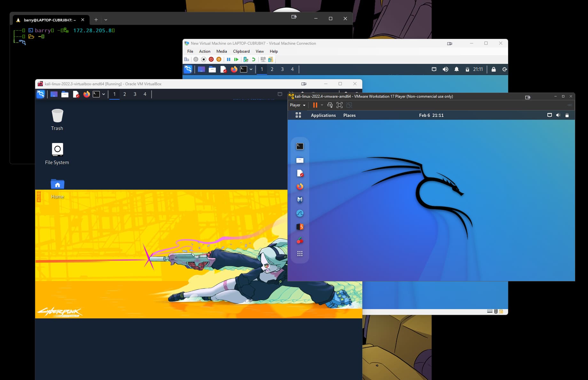Open Firefox in the VMware Kali dock
This screenshot has height=380, width=588.
[x=300, y=186]
